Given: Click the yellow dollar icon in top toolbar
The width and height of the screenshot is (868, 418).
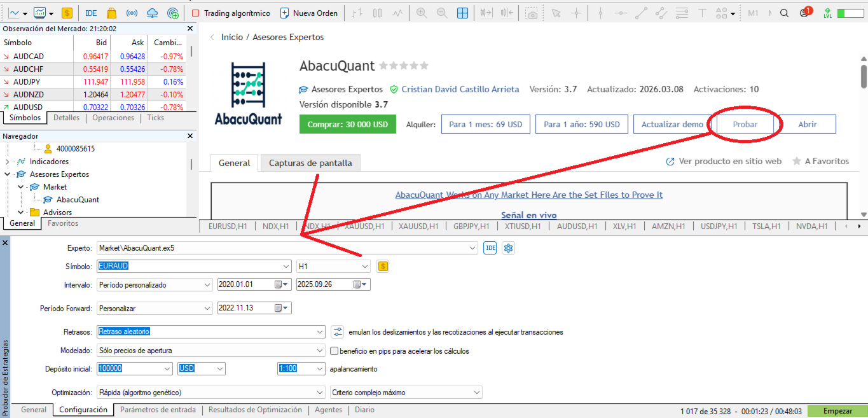Looking at the screenshot, I should [67, 13].
